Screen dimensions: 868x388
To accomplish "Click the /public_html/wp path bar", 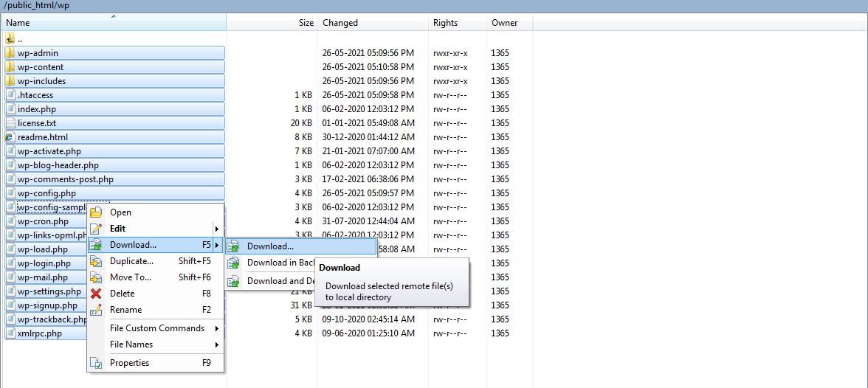I will (x=434, y=6).
